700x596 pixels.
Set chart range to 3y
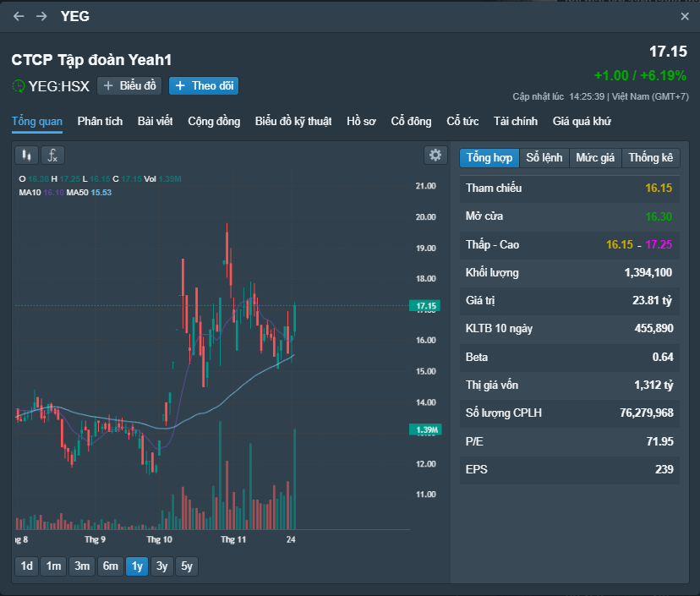(161, 566)
